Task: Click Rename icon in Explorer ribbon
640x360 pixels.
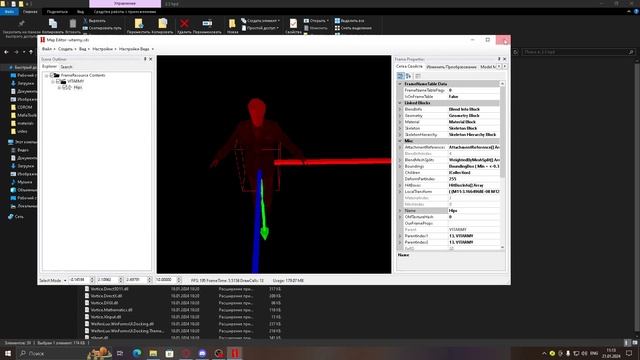Action: point(207,23)
